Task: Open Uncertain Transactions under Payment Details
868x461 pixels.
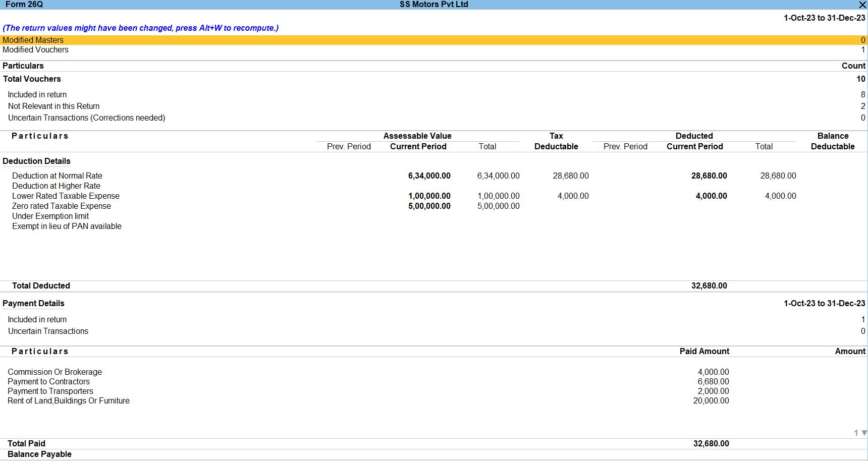Action: click(x=48, y=331)
